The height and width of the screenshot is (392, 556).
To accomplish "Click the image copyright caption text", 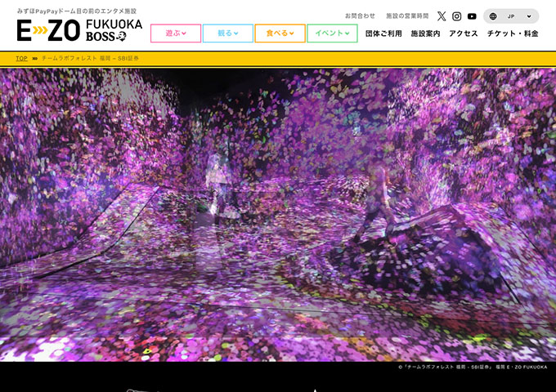I will pos(473,367).
